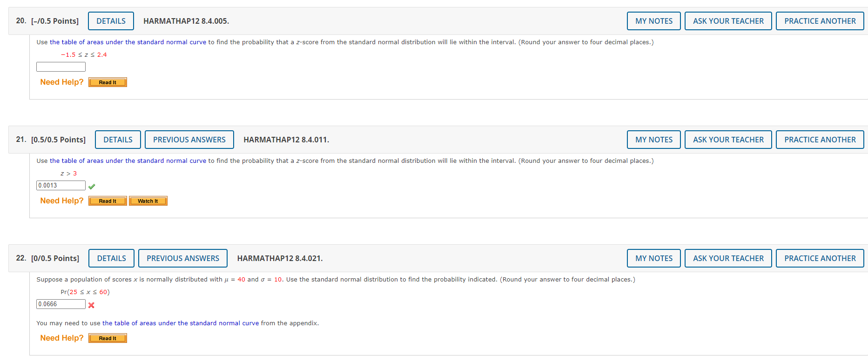The width and height of the screenshot is (868, 362).
Task: Click Read It for question 22
Action: 107,338
